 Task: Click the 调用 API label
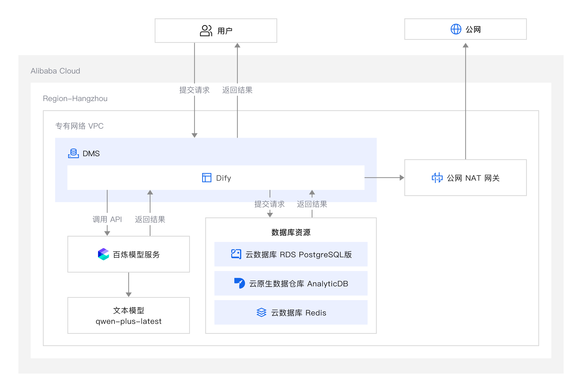coord(107,220)
